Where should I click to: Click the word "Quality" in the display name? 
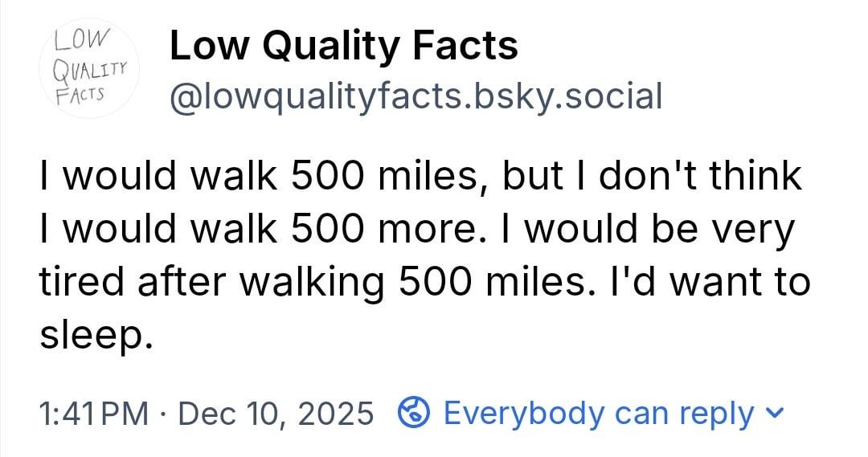coord(335,46)
